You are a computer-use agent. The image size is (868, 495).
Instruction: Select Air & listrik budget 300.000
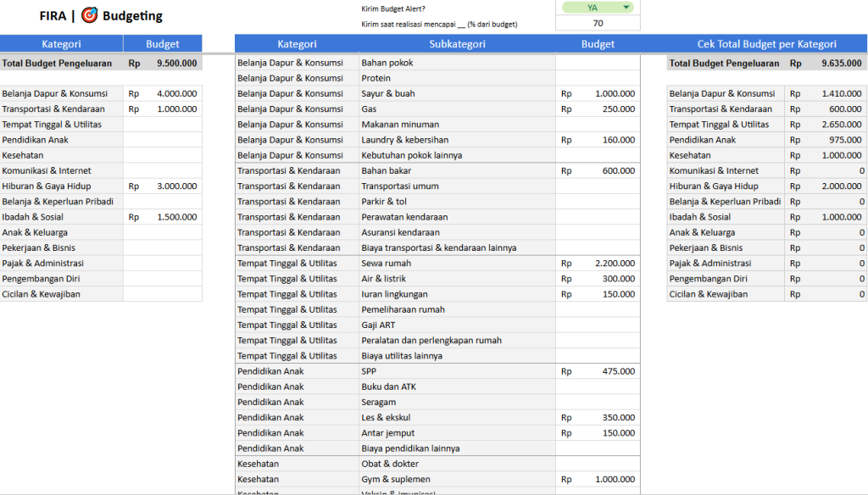click(x=598, y=279)
